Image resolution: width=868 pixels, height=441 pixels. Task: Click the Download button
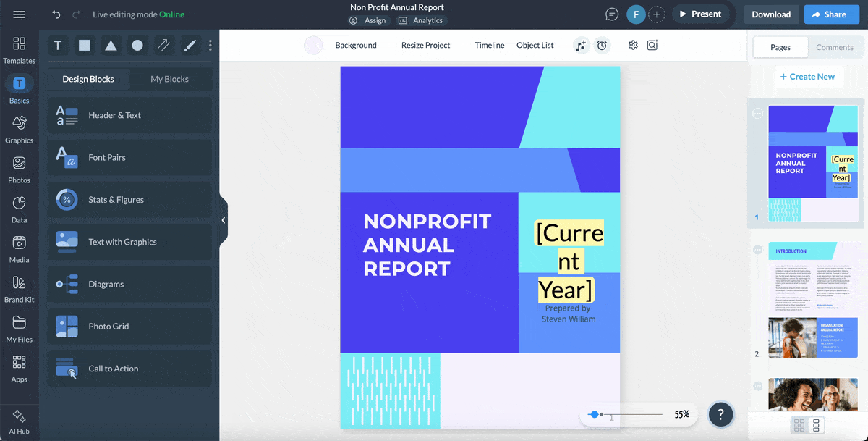770,14
